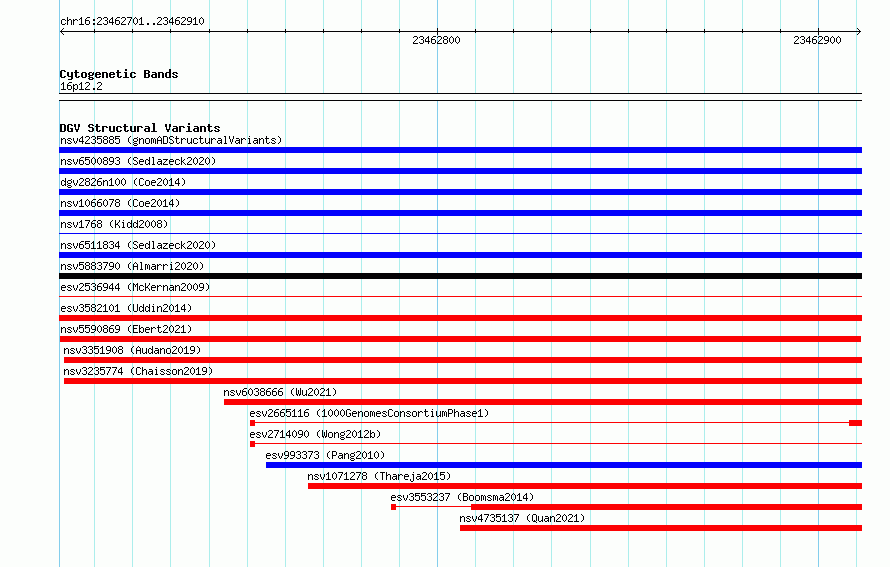Click the nsv6511834 (Sedlazeck2020) label
890x567 pixels.
138,245
